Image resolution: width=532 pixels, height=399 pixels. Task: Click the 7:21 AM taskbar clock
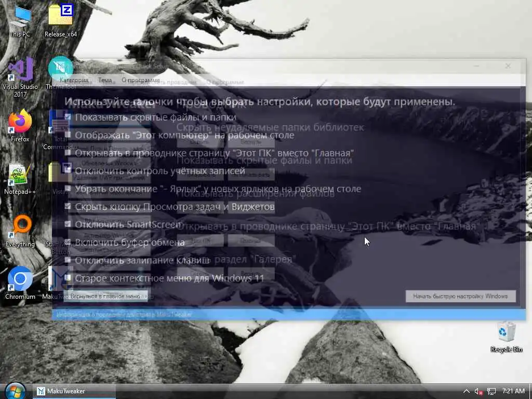[x=513, y=391]
